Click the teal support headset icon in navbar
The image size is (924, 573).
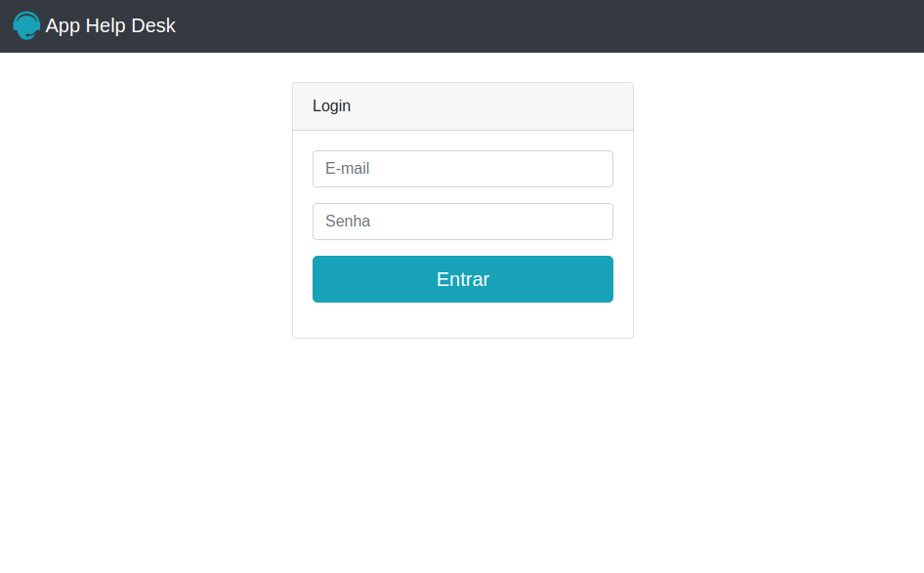click(x=26, y=25)
